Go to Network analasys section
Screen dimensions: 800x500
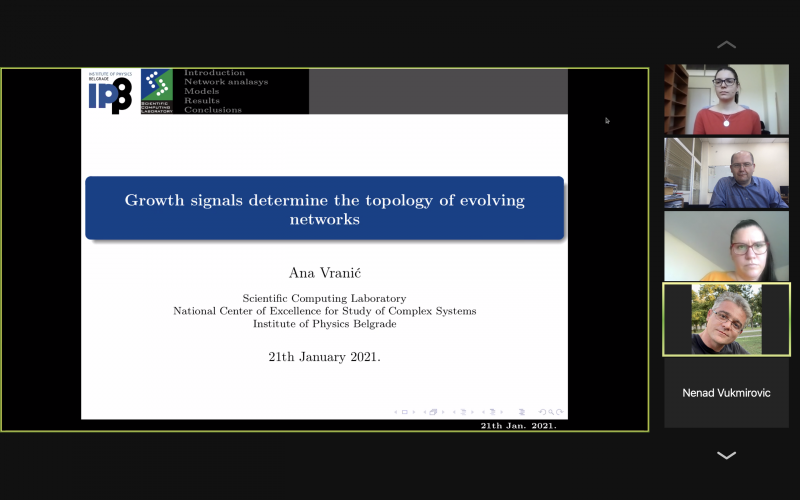coord(226,82)
